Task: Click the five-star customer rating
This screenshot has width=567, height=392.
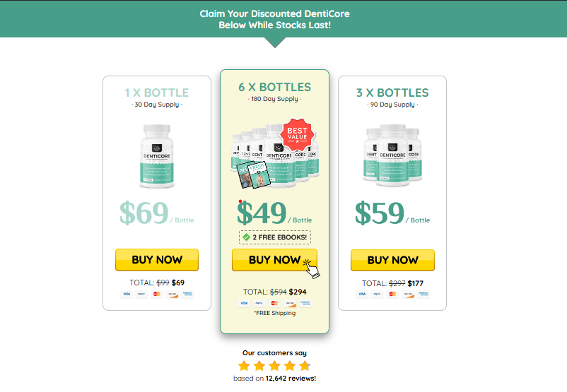Action: pyautogui.click(x=274, y=366)
